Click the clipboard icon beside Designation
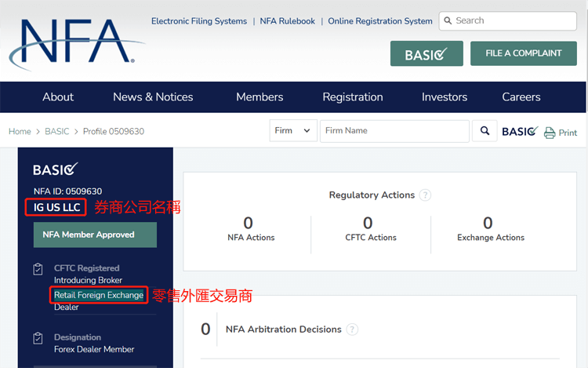Screen dimensions: 588x368 pos(38,338)
